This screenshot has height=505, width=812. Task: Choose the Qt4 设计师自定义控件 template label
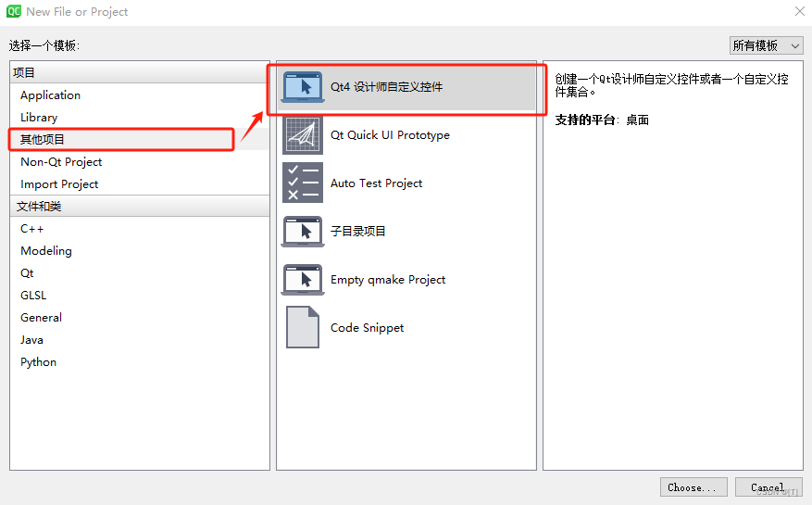386,87
